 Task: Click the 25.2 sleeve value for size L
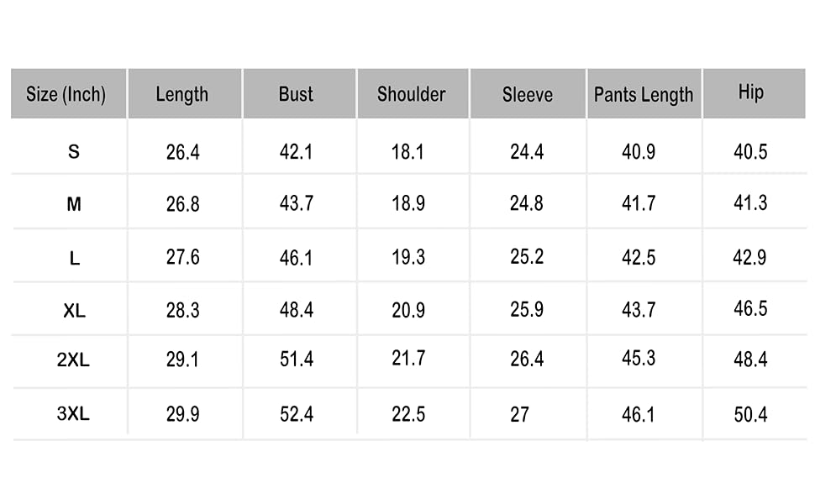(527, 256)
